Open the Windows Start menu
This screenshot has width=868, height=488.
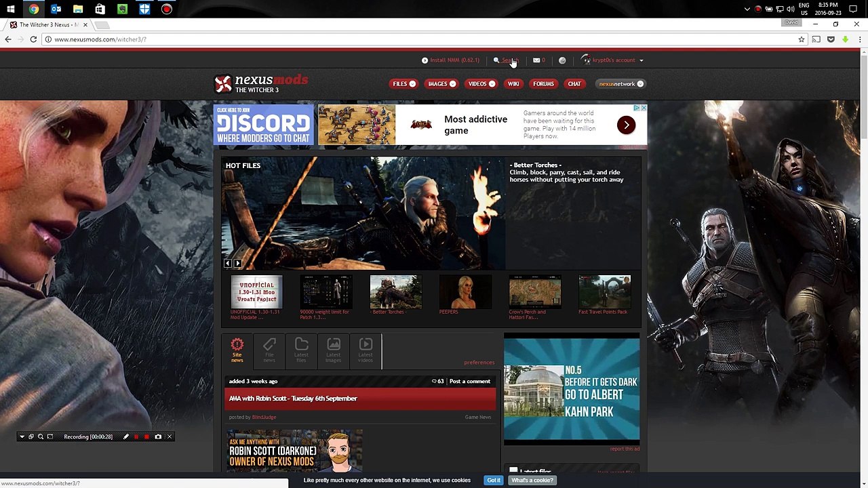11,9
